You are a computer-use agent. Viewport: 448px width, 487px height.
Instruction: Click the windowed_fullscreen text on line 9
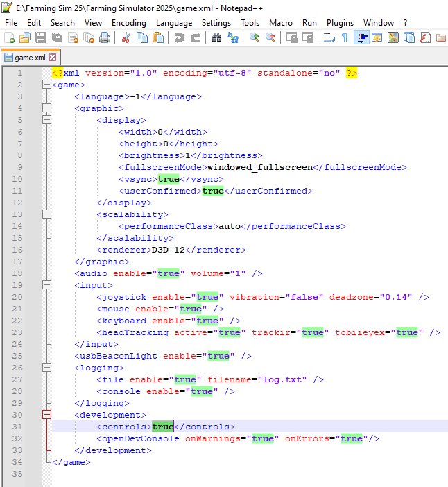pyautogui.click(x=260, y=167)
